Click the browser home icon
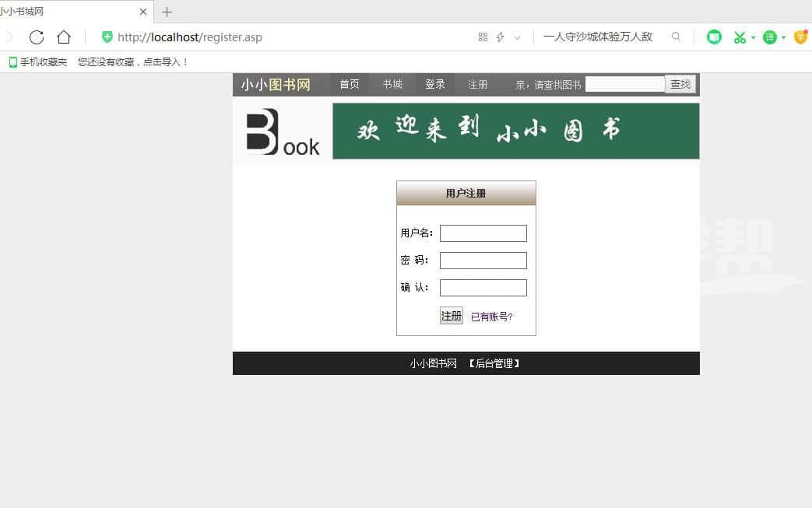This screenshot has width=812, height=508. [64, 37]
